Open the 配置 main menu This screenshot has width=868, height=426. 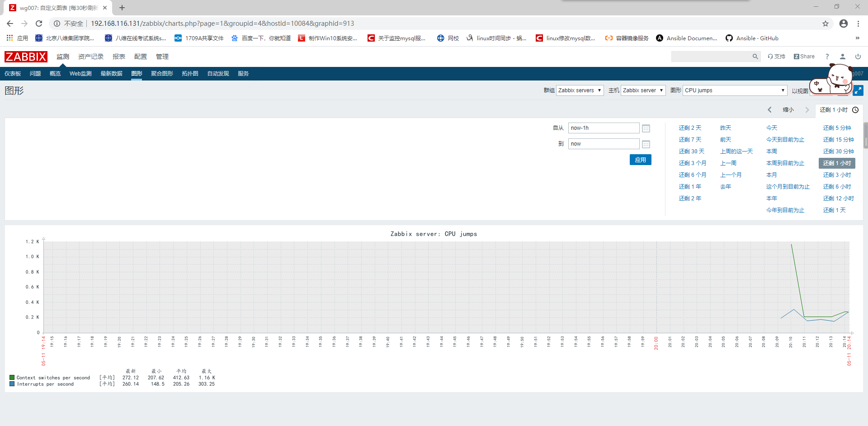click(x=141, y=57)
